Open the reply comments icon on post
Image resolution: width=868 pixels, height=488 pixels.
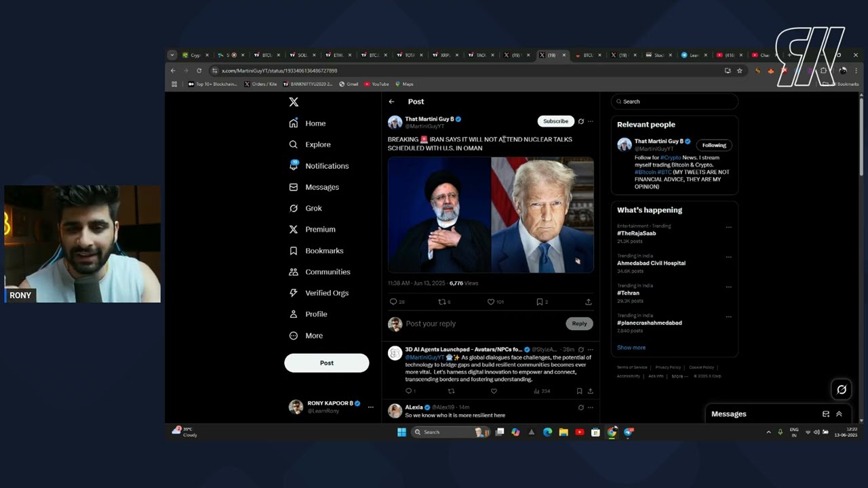pyautogui.click(x=393, y=302)
